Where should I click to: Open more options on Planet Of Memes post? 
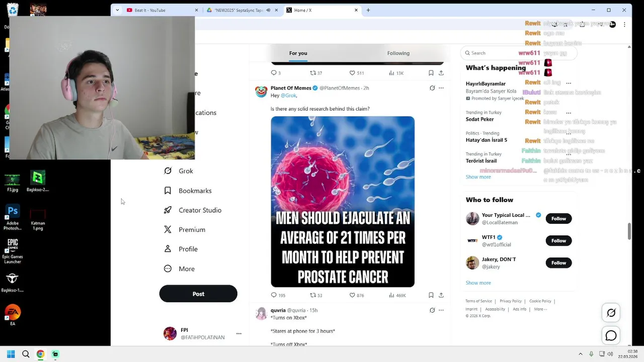(x=441, y=88)
